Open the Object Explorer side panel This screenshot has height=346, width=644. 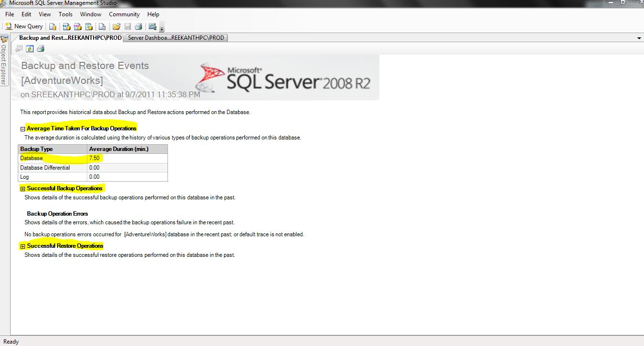pyautogui.click(x=4, y=62)
